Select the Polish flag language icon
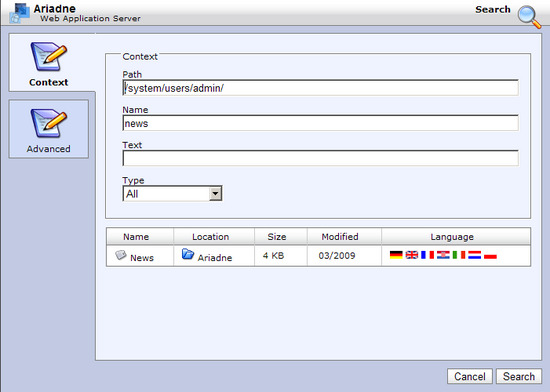550x392 pixels. [490, 255]
